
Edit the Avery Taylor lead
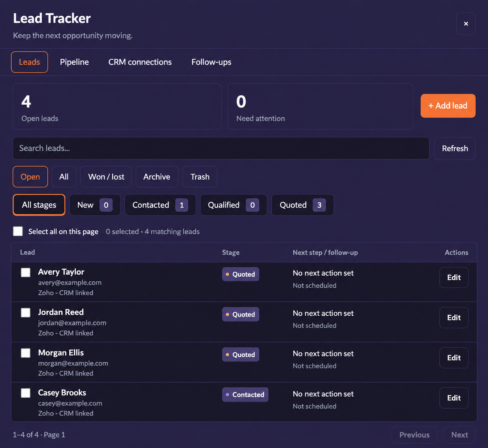454,277
